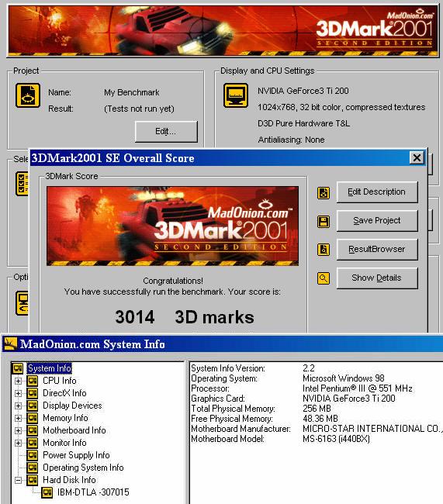Click the Display Devices tree icon

pyautogui.click(x=32, y=406)
